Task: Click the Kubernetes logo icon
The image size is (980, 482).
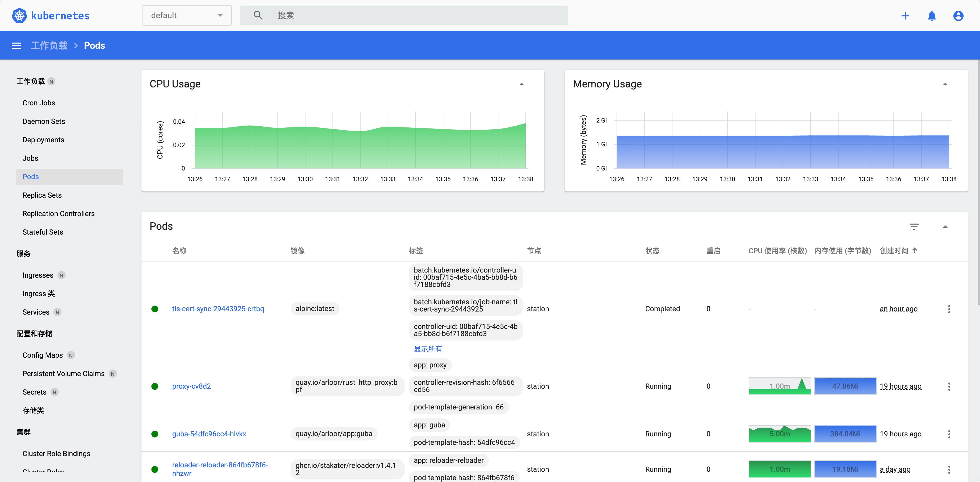Action: [x=19, y=16]
